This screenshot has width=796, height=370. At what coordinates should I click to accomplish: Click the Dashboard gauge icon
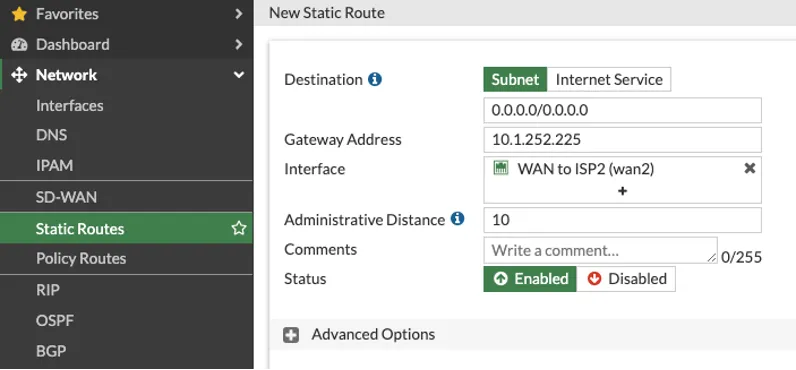pyautogui.click(x=19, y=45)
